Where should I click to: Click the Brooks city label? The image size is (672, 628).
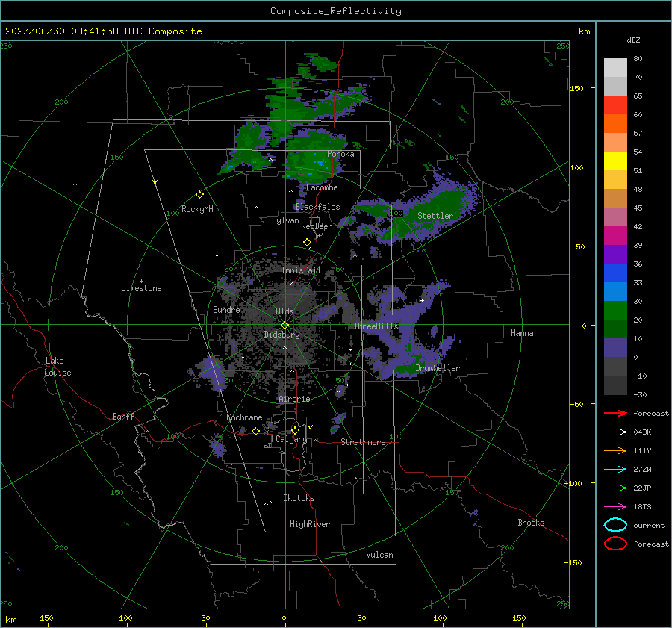531,523
